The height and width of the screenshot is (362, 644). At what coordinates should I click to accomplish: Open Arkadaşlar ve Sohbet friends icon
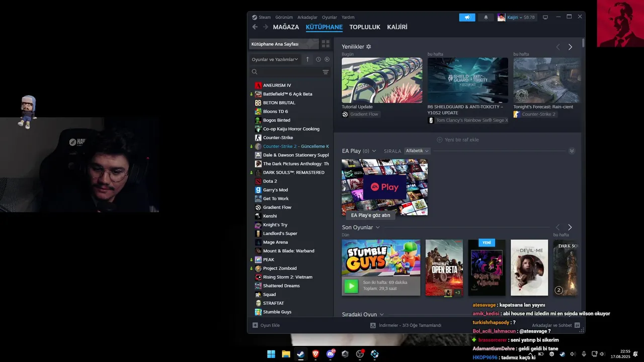point(577,325)
